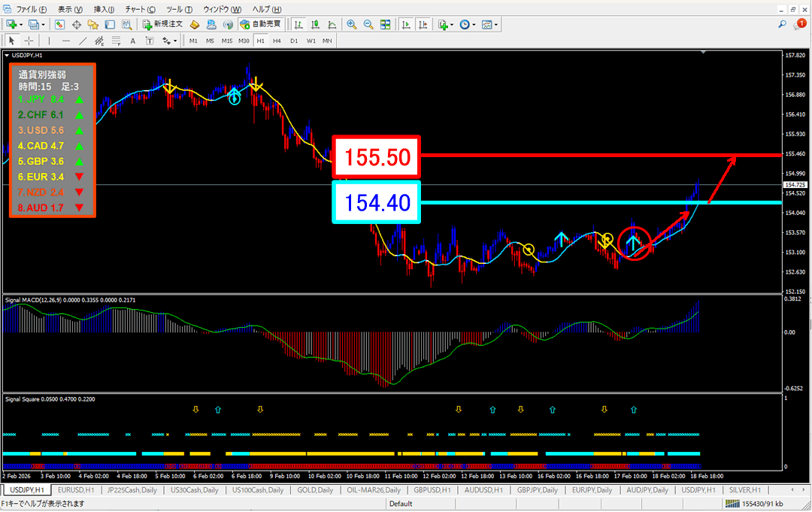Switch to the GOLD,Daily chart tab
Viewport: 812px width, 512px height.
[317, 490]
